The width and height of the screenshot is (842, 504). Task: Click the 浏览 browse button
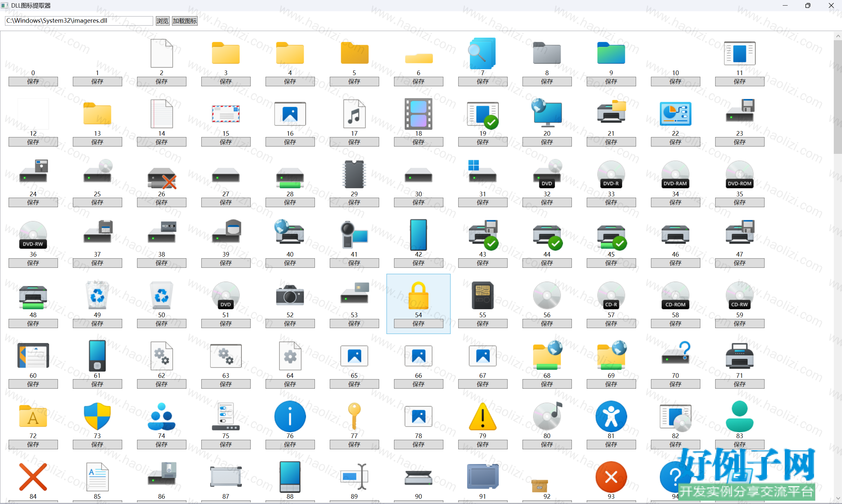pyautogui.click(x=162, y=21)
